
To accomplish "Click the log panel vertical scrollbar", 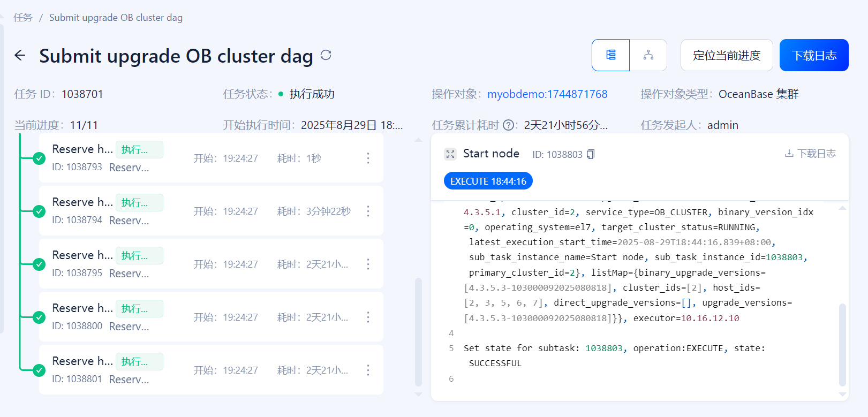I will tap(842, 344).
